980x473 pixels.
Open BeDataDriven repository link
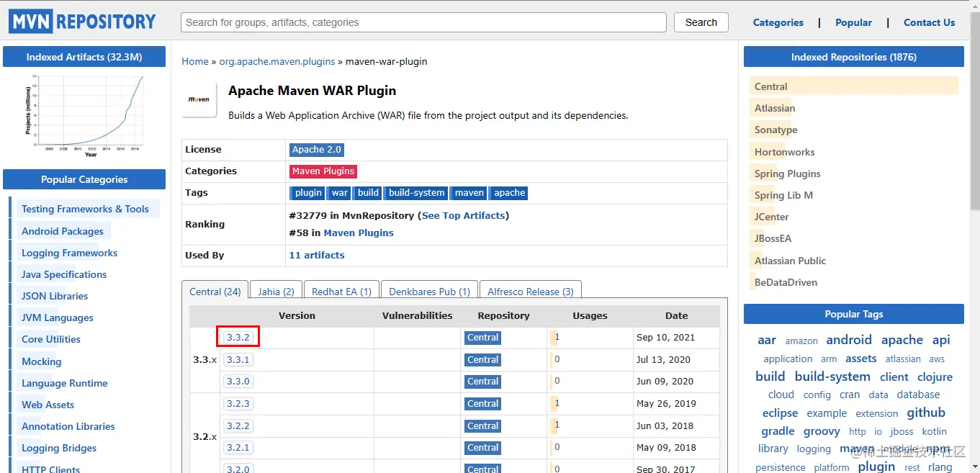[x=786, y=282]
